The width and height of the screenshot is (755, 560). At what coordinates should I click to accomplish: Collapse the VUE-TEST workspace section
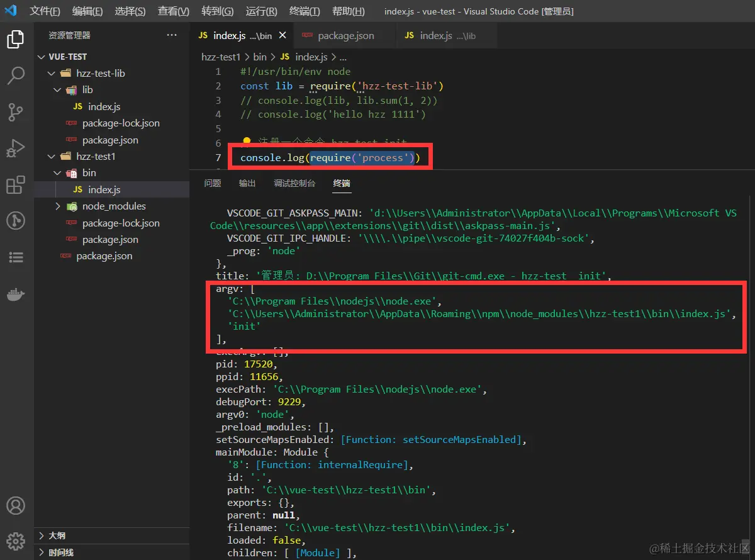42,57
